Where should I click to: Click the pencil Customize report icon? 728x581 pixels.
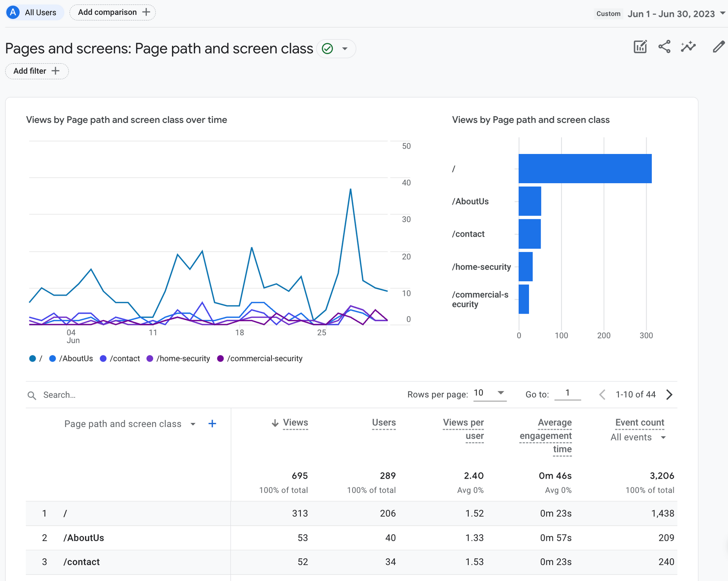click(718, 47)
